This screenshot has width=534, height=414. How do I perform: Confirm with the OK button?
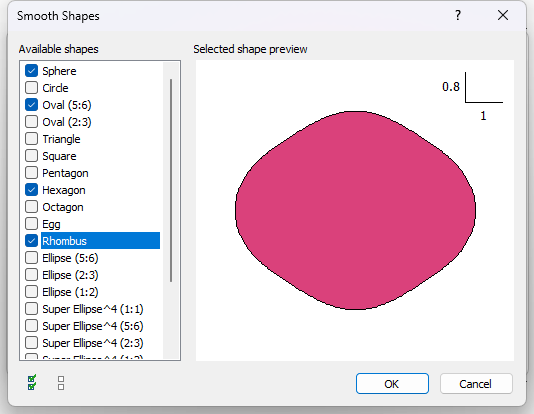coord(392,384)
